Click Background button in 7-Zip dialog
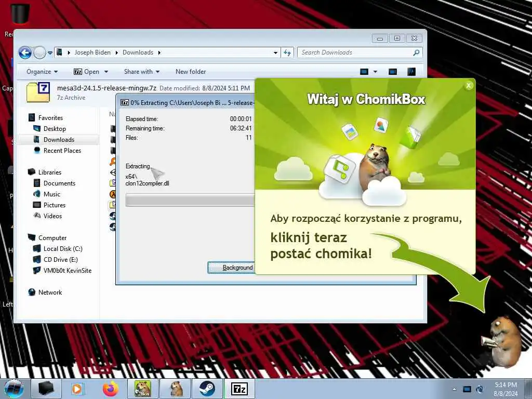The width and height of the screenshot is (532, 399). tap(231, 268)
